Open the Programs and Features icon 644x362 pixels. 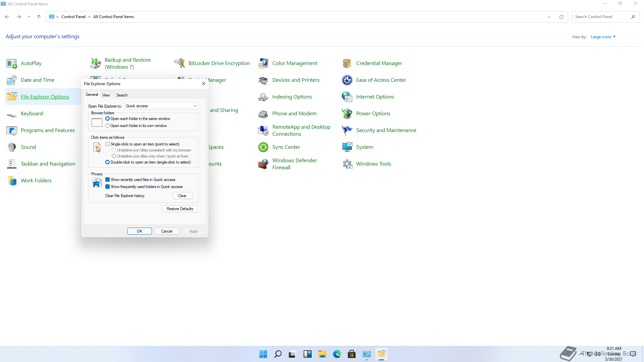pos(12,130)
